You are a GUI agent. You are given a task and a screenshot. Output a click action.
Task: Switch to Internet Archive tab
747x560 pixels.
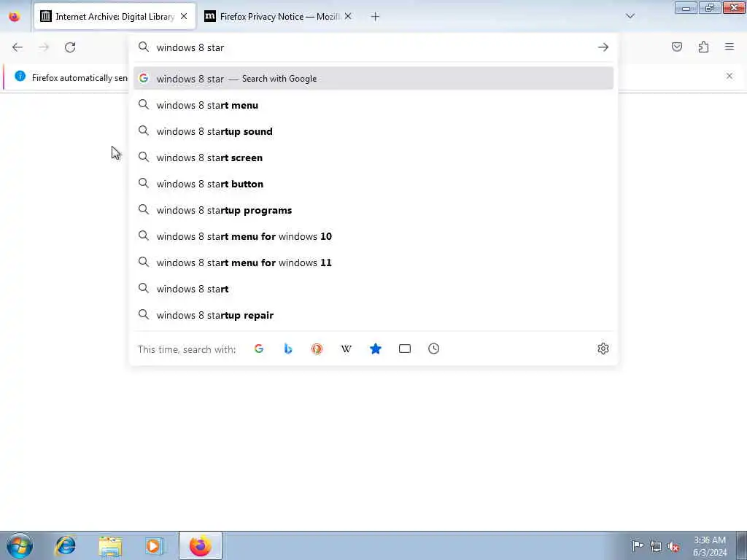115,17
